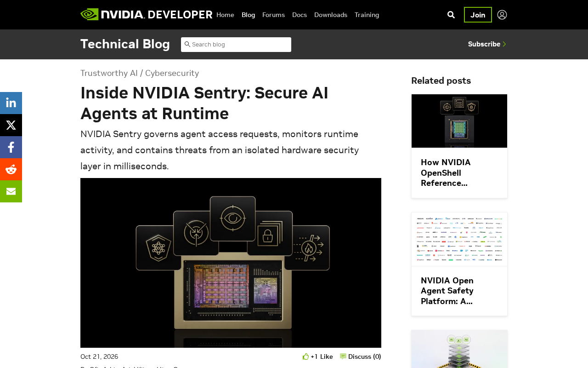The image size is (588, 368).
Task: Click the Subscribe link
Action: [x=487, y=44]
